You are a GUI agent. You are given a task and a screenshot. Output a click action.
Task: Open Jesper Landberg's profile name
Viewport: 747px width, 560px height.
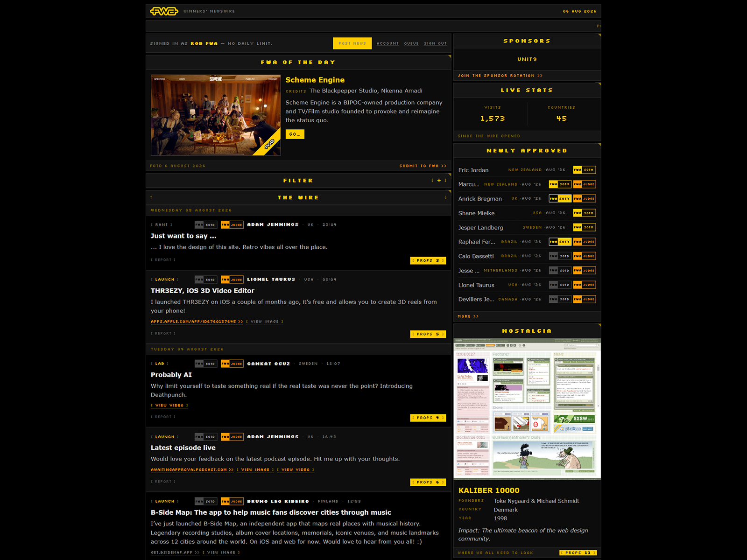(481, 228)
